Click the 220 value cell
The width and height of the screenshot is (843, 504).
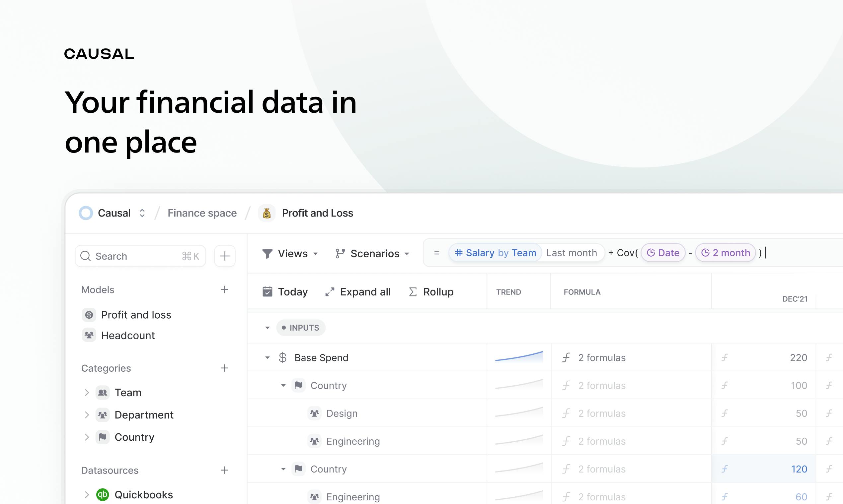point(763,358)
